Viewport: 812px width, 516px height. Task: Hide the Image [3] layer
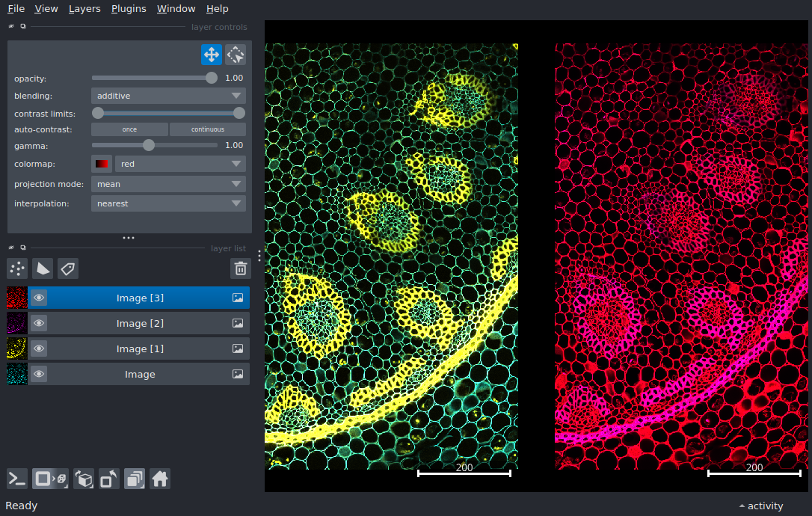coord(39,298)
